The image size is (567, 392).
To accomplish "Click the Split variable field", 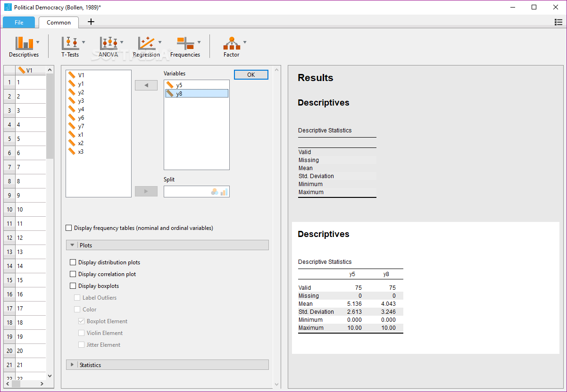I will [x=187, y=192].
